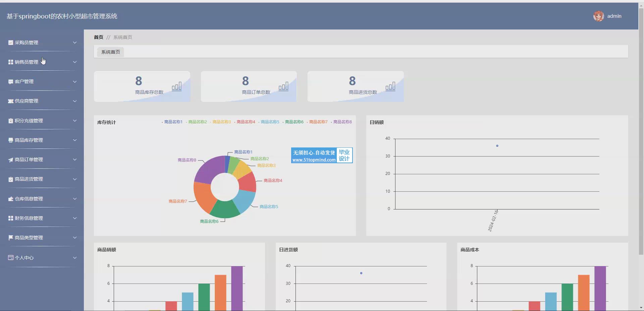Click the data point in 日销额 chart
Viewport: 644px width, 311px height.
[x=497, y=146]
